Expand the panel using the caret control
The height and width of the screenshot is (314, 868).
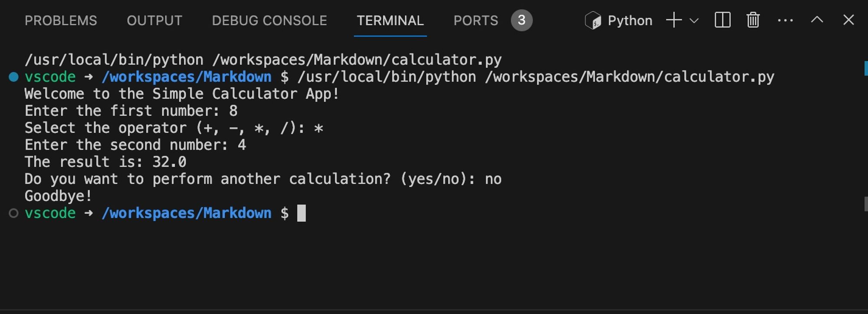[817, 20]
